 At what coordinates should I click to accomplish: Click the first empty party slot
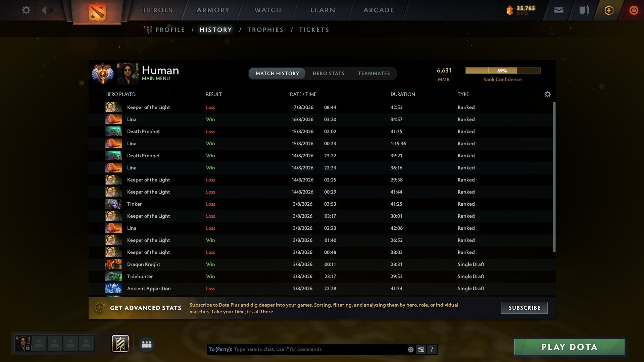(39, 343)
